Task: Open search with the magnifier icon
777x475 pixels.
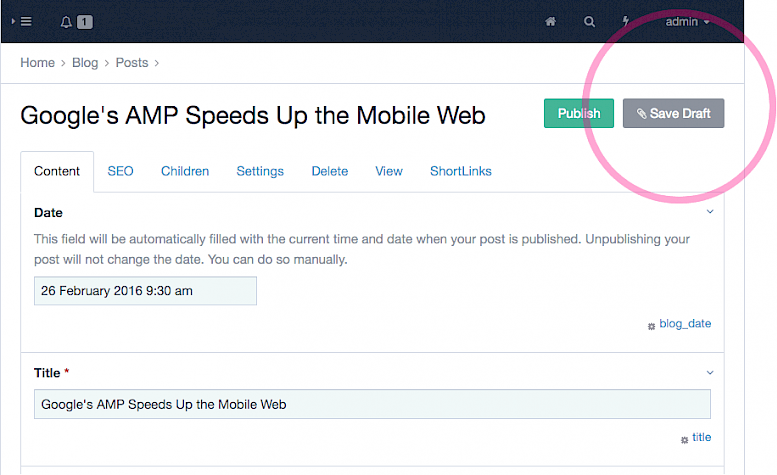Action: [589, 21]
